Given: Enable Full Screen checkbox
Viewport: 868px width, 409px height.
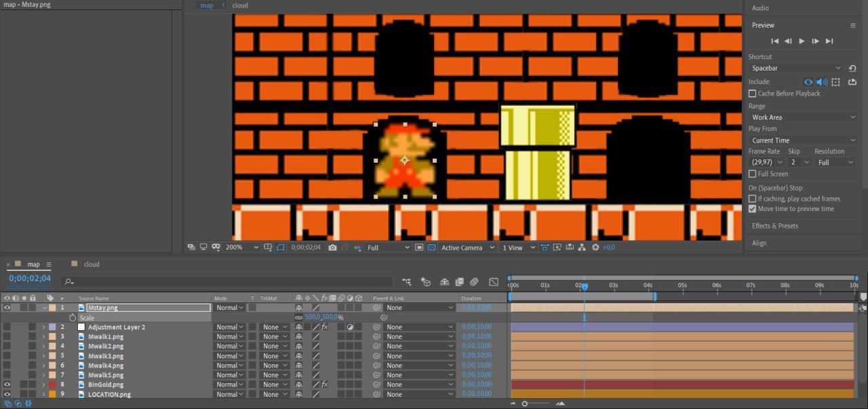Looking at the screenshot, I should click(752, 174).
